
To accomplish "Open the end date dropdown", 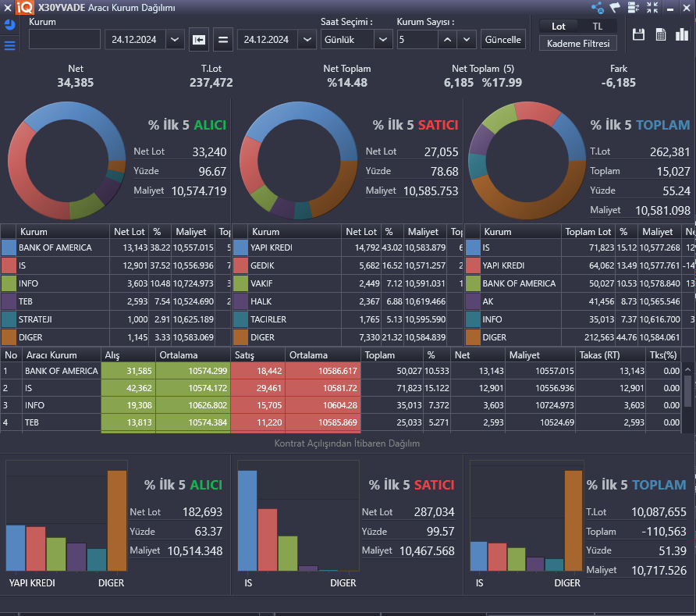I will 307,40.
